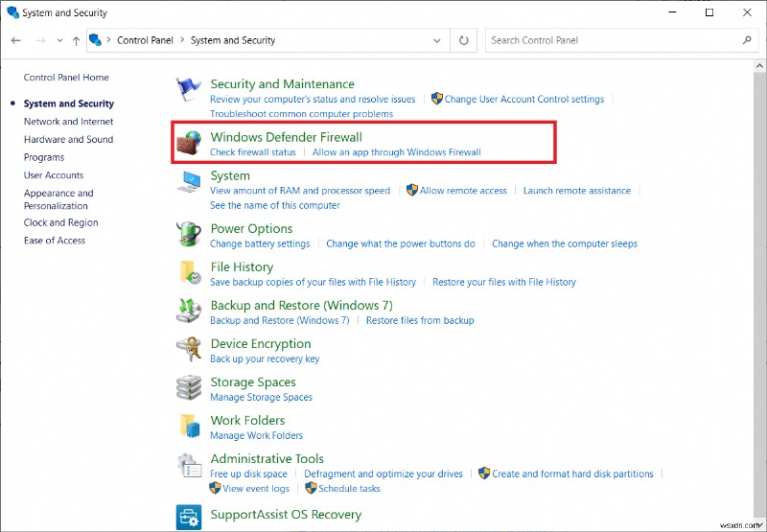767x532 pixels.
Task: Click Schedule tasks
Action: [x=349, y=489]
